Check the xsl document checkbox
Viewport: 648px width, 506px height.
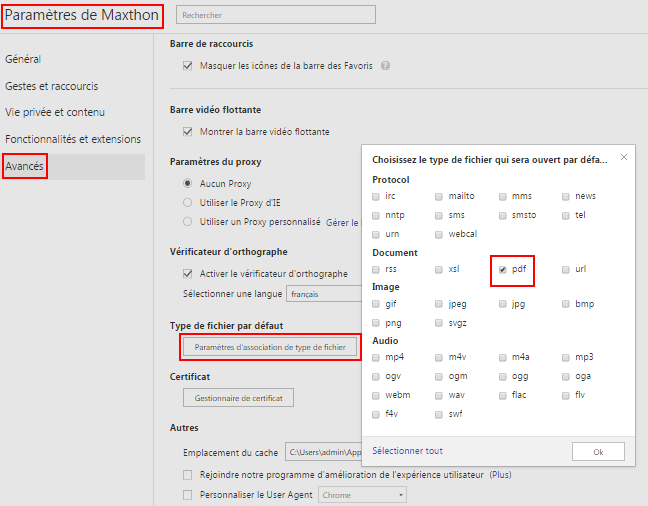click(439, 270)
